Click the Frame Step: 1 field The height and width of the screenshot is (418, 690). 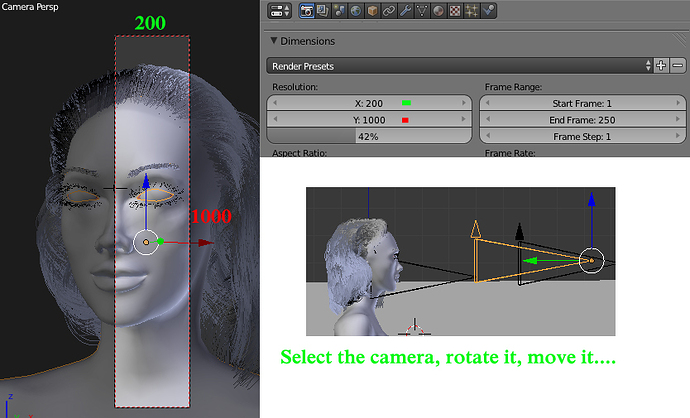583,136
